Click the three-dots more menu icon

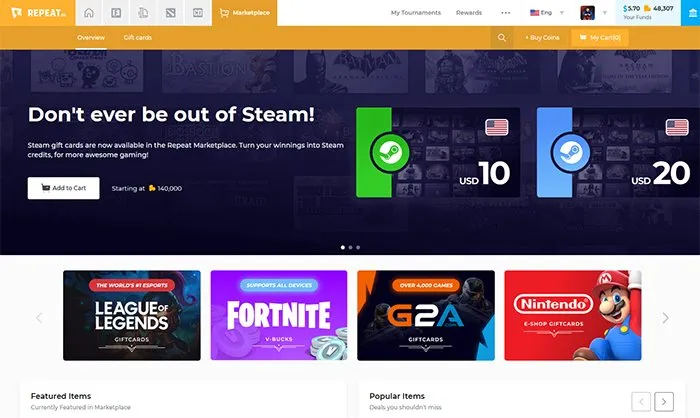tap(506, 13)
